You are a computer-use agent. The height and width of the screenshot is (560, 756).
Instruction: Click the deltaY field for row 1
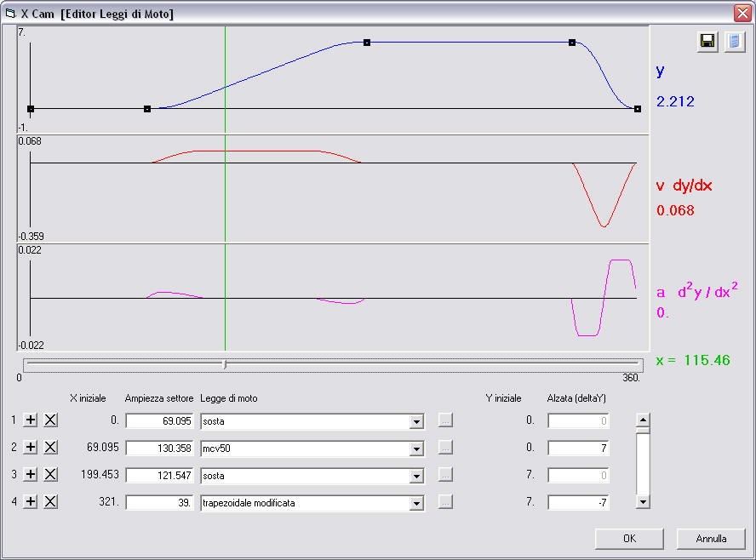[x=578, y=420]
